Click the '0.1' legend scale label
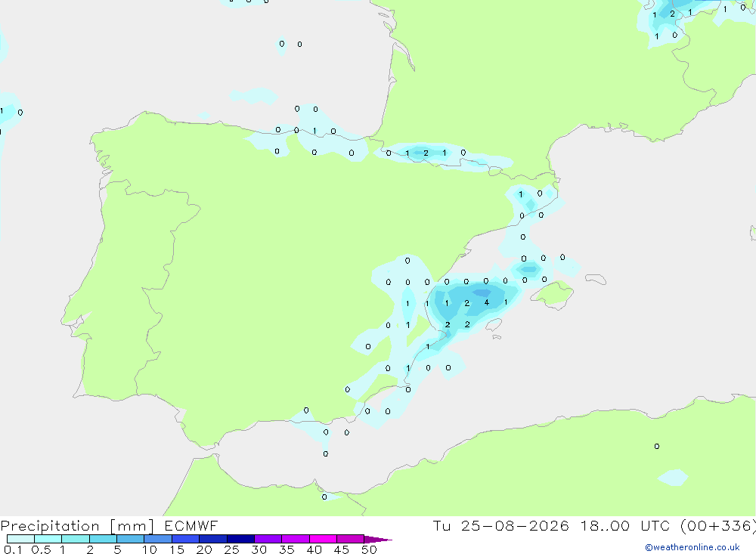Screen dimensions: 756x554 [x=13, y=549]
